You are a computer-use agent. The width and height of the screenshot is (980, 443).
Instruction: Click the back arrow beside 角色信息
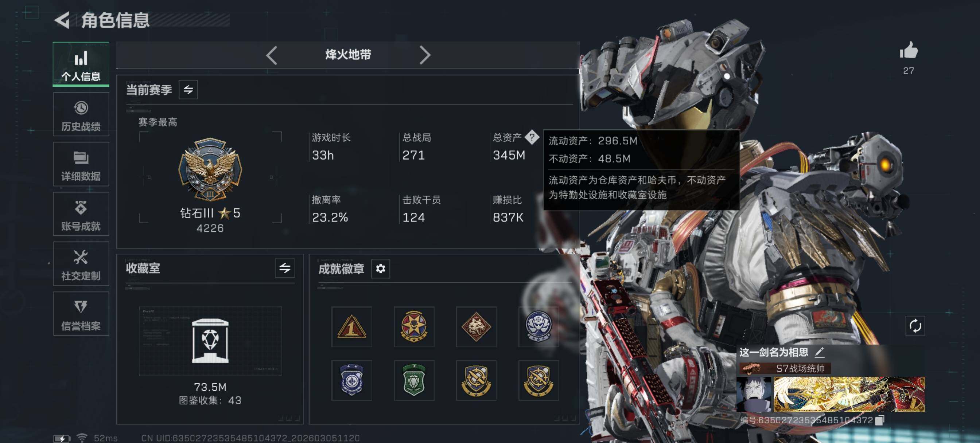[x=62, y=20]
